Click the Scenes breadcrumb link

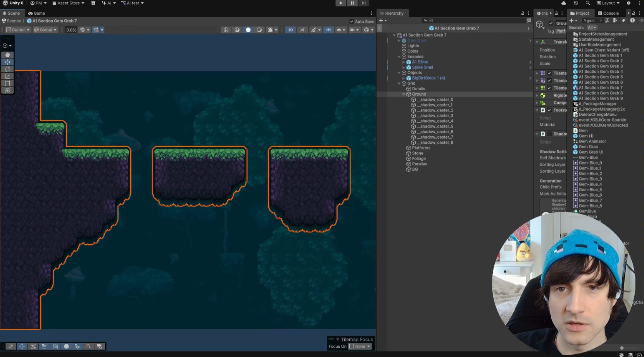point(11,21)
